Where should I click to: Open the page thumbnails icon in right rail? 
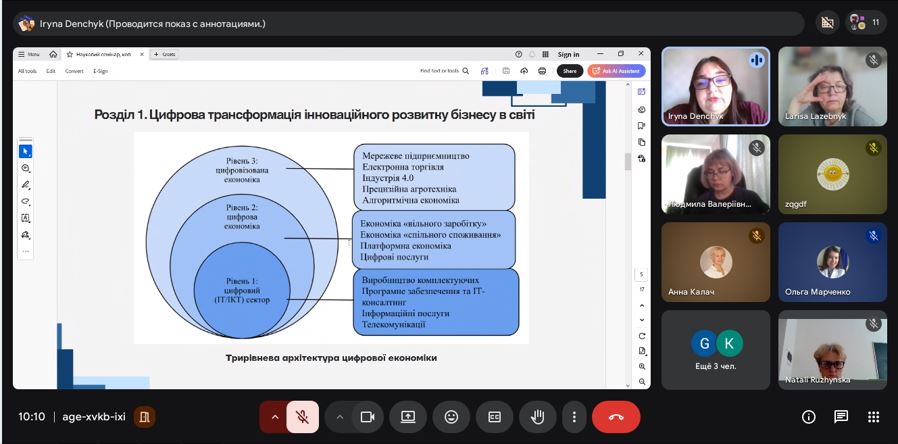coord(641,142)
